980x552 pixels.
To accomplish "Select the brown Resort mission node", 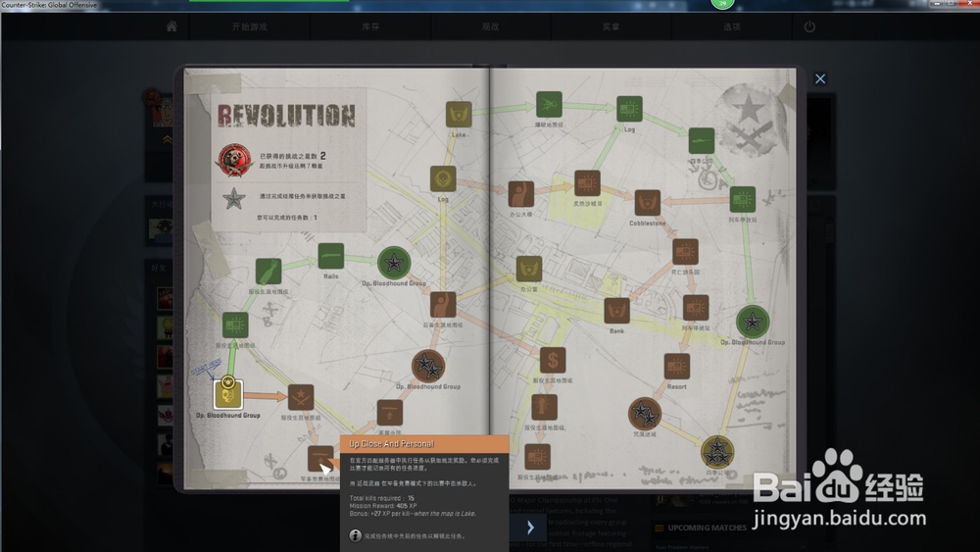I will (677, 367).
